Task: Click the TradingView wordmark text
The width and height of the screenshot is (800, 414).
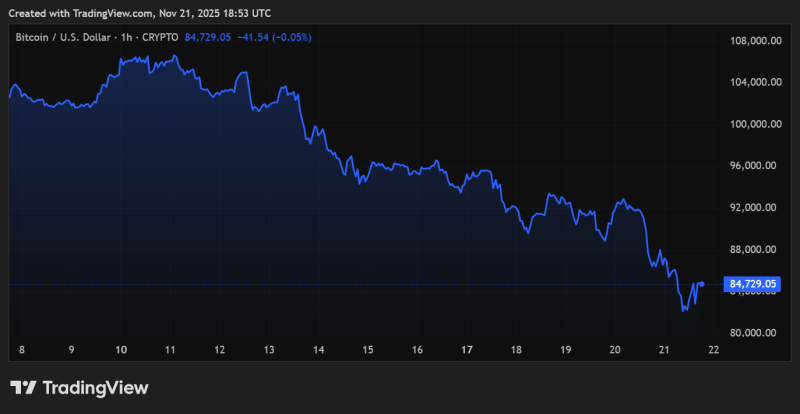Action: click(x=95, y=388)
